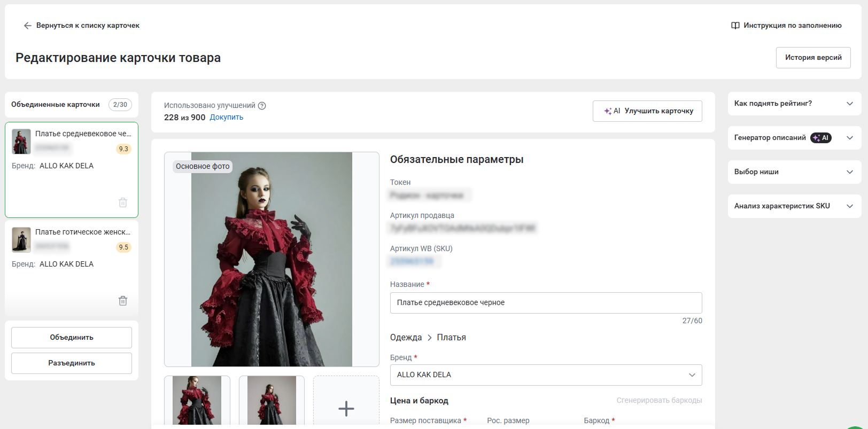Click the Обязательные параметры heading

tap(456, 160)
